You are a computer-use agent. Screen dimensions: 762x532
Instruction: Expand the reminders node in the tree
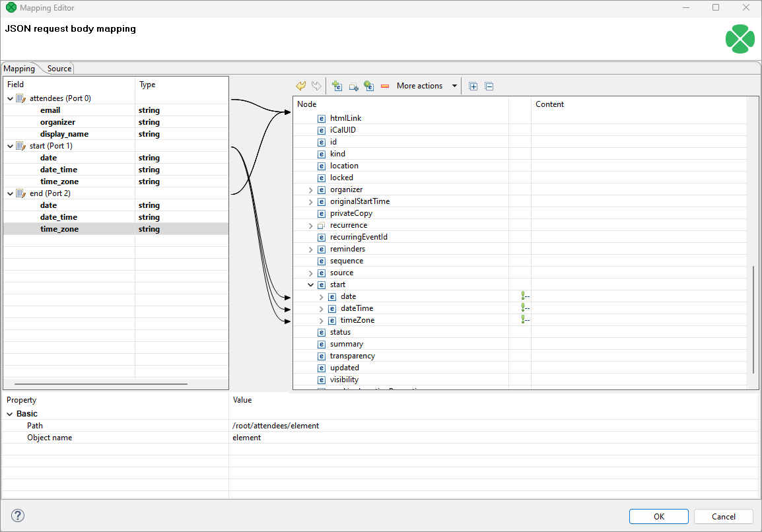tap(310, 249)
